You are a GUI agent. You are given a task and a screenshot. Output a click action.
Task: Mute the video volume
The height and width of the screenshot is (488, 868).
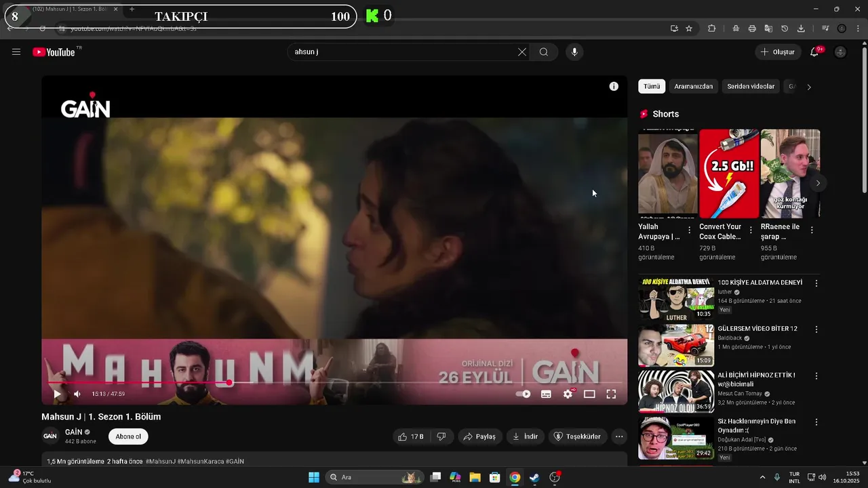point(77,394)
